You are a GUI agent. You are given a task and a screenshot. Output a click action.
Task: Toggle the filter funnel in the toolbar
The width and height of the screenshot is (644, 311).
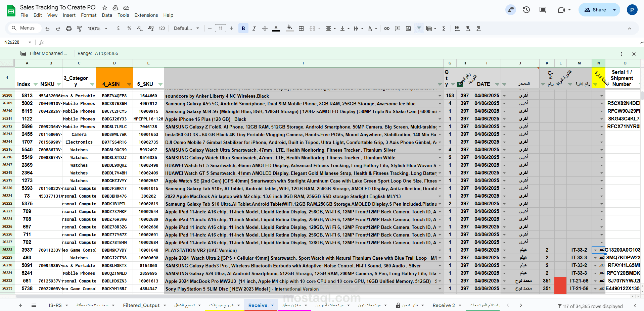point(419,29)
